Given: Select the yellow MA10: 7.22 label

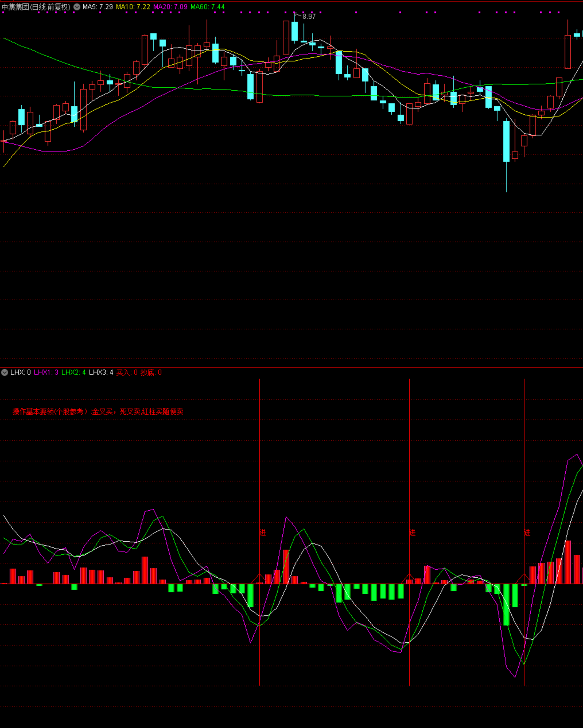Looking at the screenshot, I should coord(133,7).
